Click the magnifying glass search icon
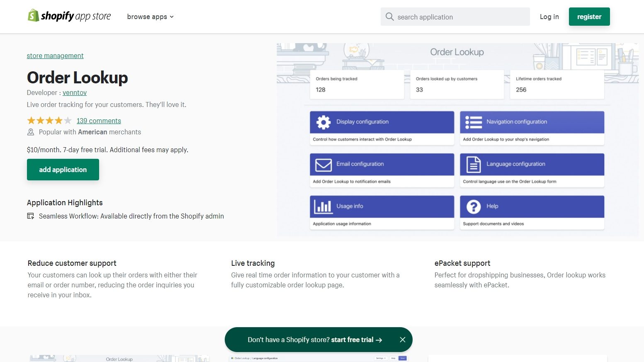 pos(389,17)
